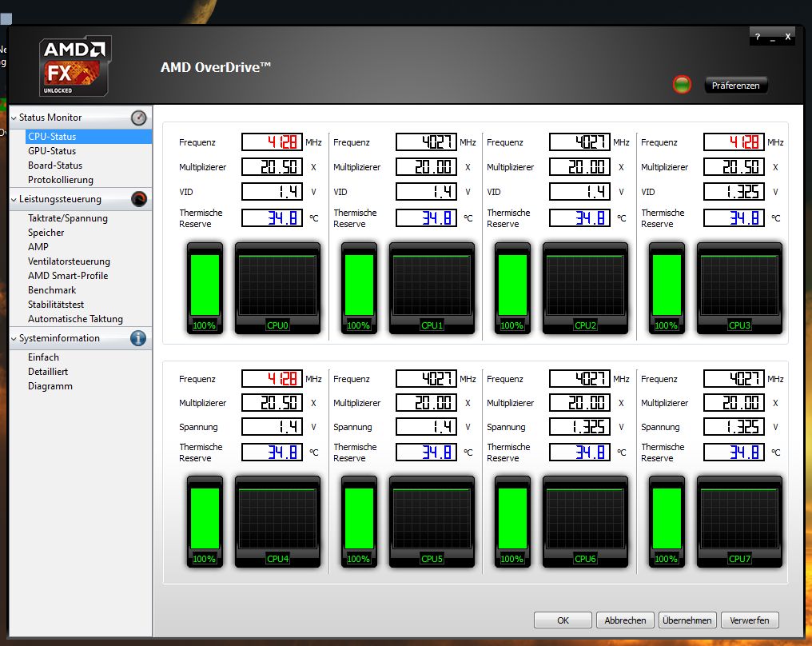Click the CPU5 usage graph

pyautogui.click(x=432, y=521)
